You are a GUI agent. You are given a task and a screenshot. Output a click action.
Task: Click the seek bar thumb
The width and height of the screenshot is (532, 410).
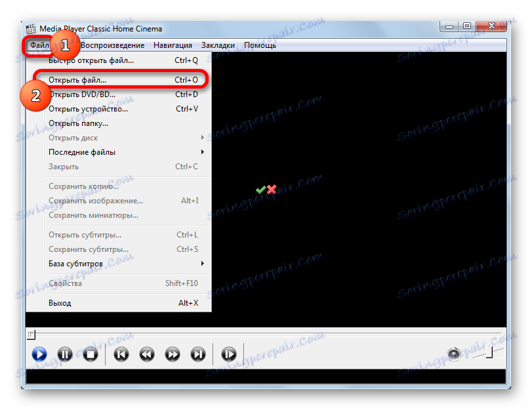31,335
